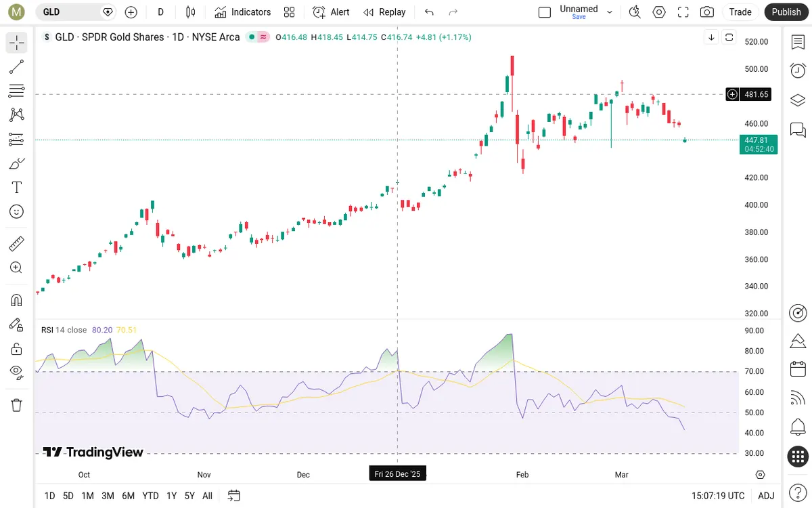Create an Alert from the toolbar
This screenshot has width=812, height=508.
click(x=331, y=12)
